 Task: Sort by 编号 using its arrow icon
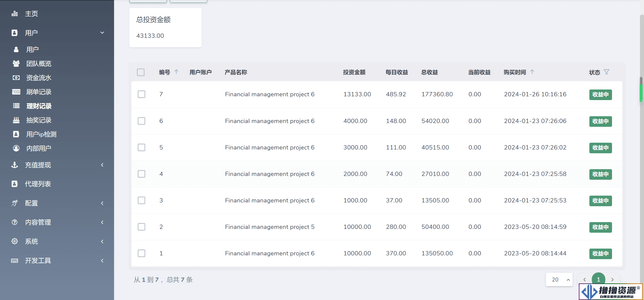(176, 72)
